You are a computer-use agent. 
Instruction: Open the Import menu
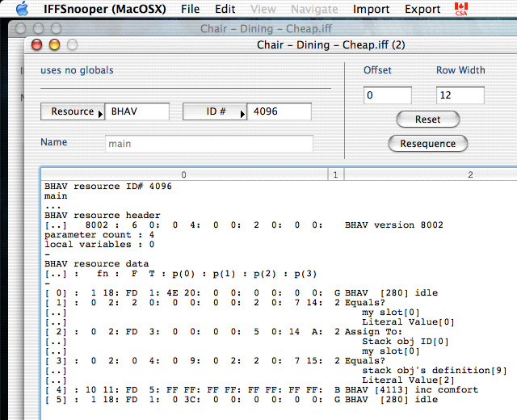point(371,10)
